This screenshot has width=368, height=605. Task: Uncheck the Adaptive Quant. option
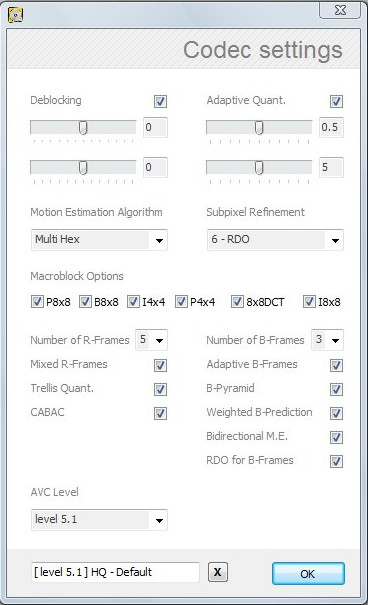[x=336, y=101]
